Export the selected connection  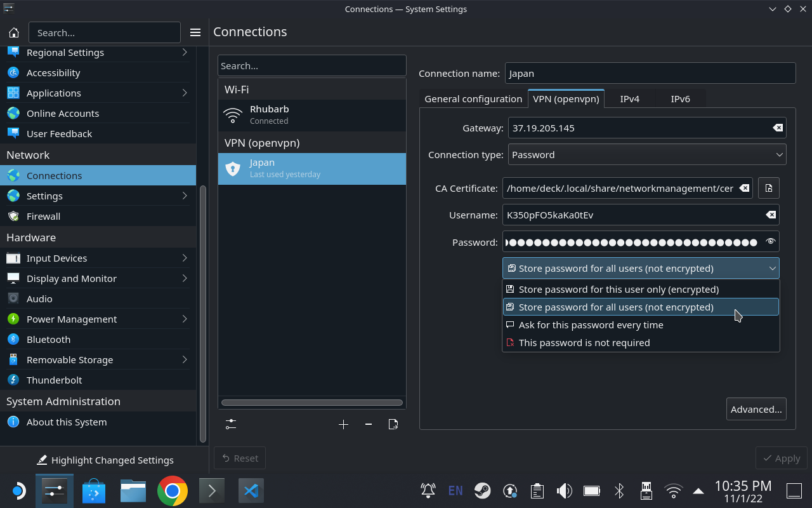point(393,424)
